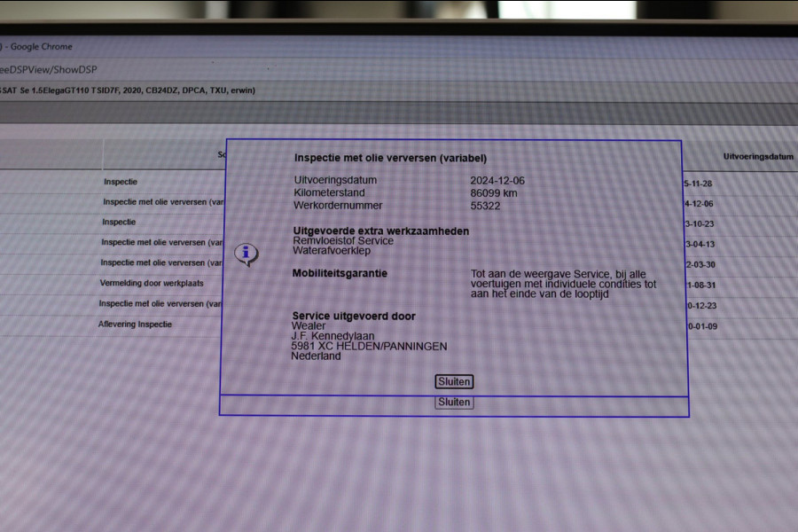Screen dimensions: 798x532
Task: Select the 'Vermelding door werkplaats' row
Action: [152, 283]
